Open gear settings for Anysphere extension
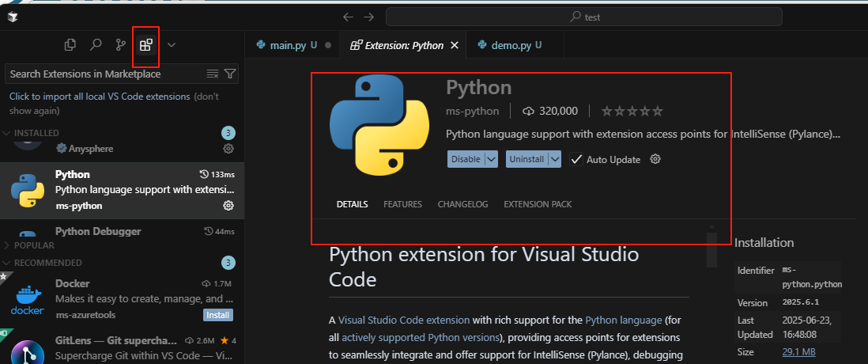The image size is (868, 364). coord(228,149)
